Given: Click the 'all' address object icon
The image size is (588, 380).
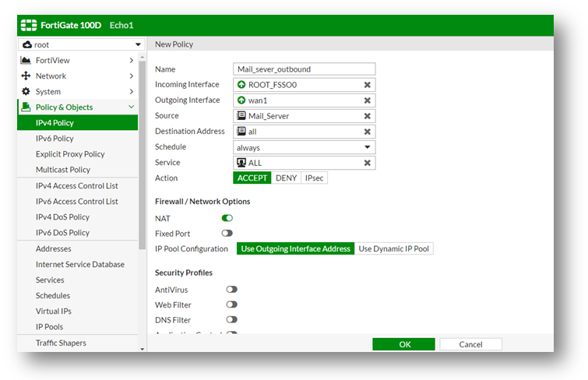Looking at the screenshot, I should [x=241, y=132].
